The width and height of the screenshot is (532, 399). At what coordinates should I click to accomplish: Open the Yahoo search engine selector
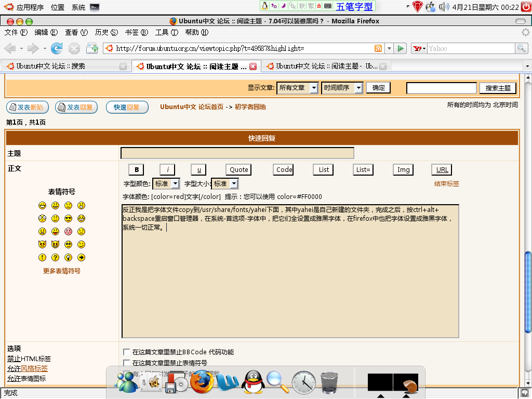(419, 48)
